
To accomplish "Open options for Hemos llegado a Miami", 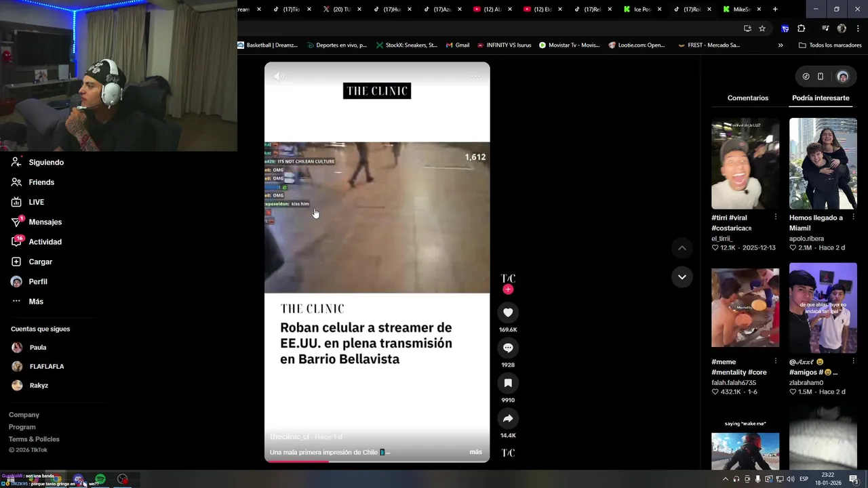I will click(853, 218).
